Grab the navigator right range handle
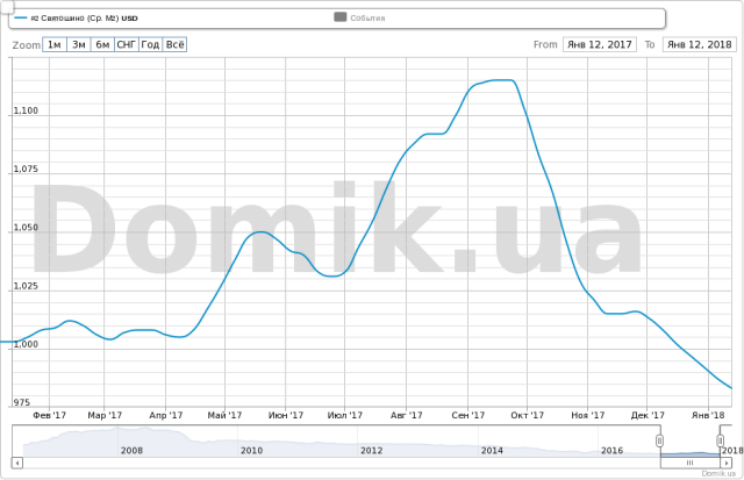Screen dimensions: 744x480 tap(720, 441)
